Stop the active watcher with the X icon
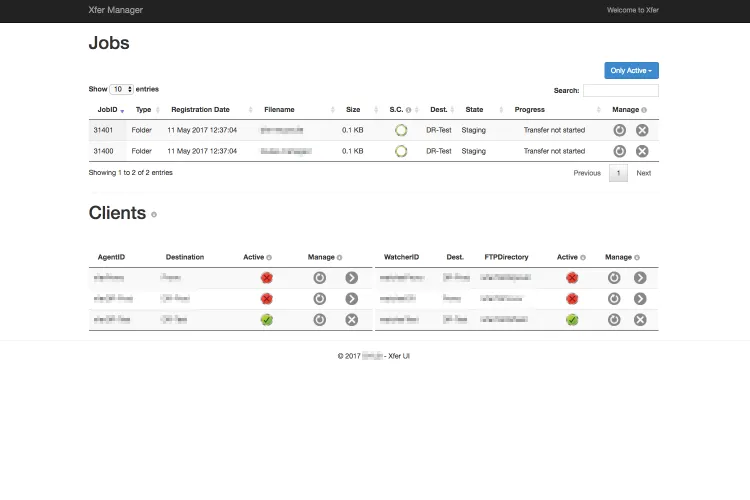750x500 pixels. 640,320
